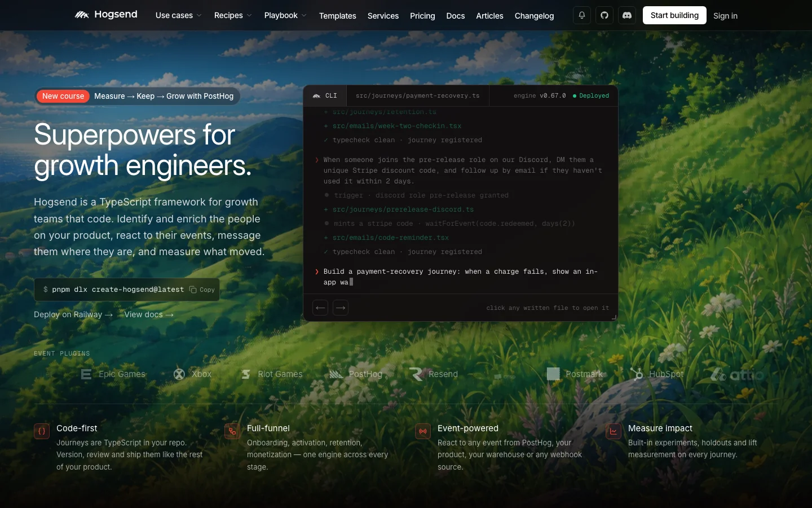Select the payment-recovery.ts file tab
The width and height of the screenshot is (812, 508).
(x=418, y=95)
